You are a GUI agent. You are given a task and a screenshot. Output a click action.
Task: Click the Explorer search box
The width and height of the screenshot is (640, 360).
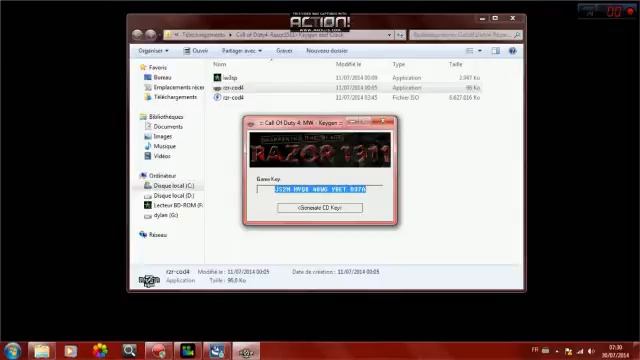point(465,35)
